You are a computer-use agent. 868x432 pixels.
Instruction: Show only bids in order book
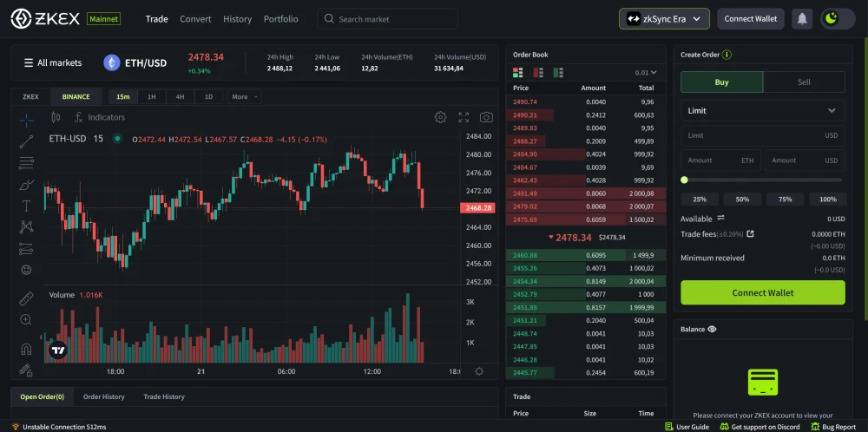click(558, 73)
